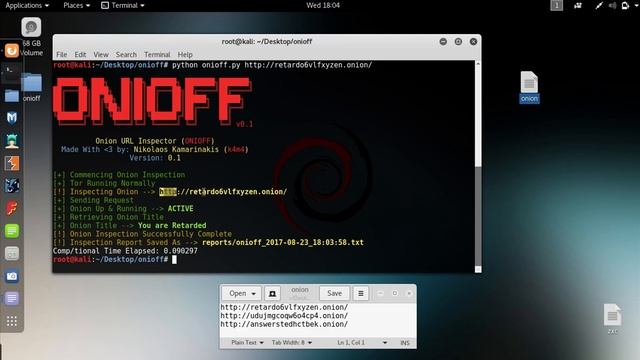Select the onioff folder on the desktop
This screenshot has height=360, width=640.
31,87
